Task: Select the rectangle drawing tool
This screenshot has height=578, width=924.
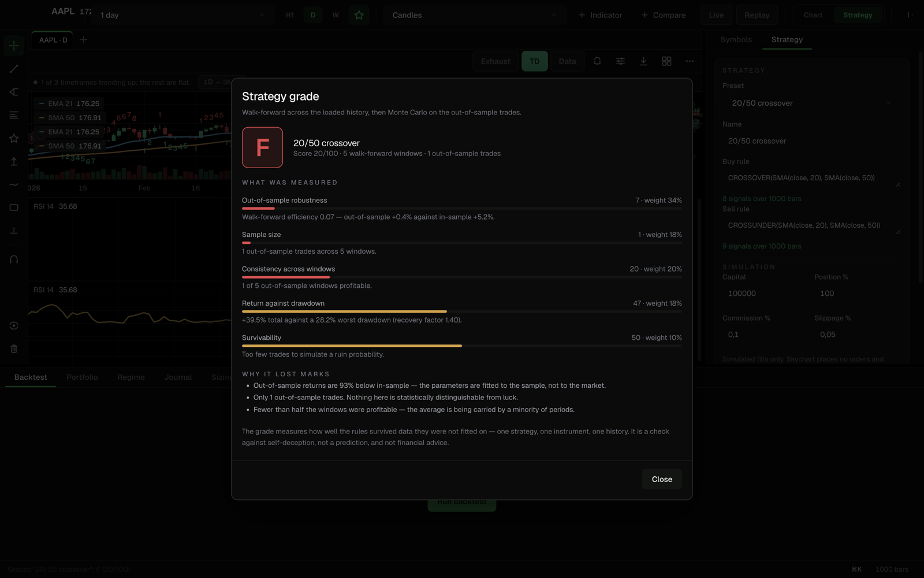Action: click(14, 208)
